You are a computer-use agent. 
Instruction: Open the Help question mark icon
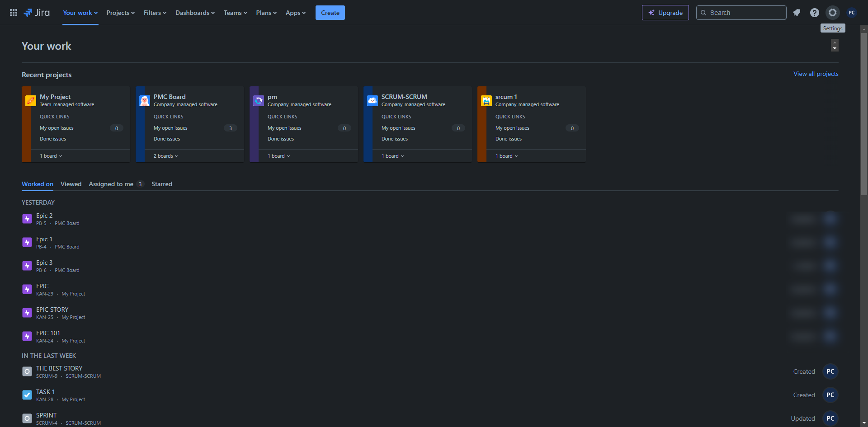pyautogui.click(x=814, y=13)
